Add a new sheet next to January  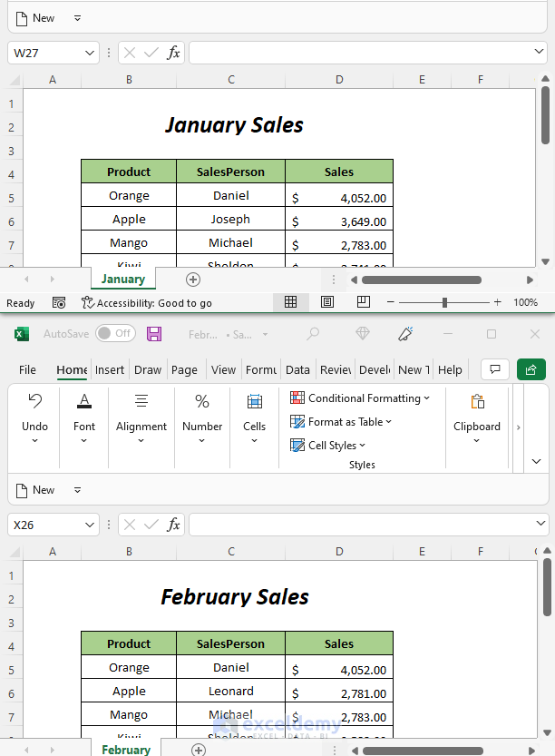[x=192, y=280]
